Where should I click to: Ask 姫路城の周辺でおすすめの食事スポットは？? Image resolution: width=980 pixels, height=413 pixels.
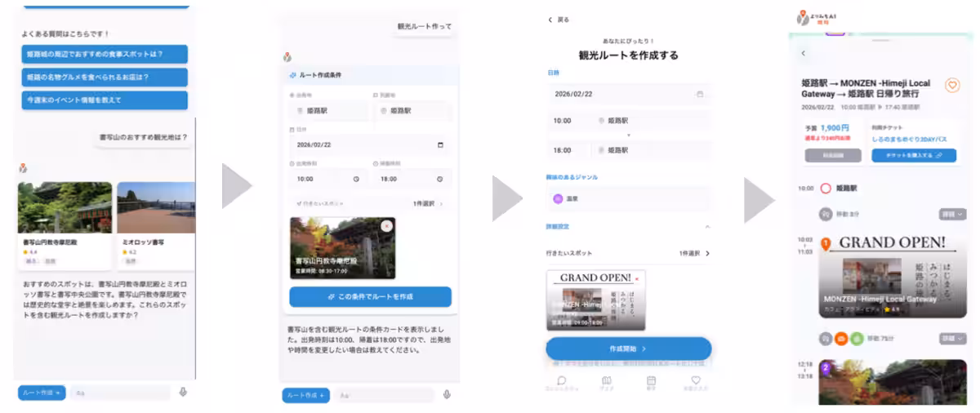click(105, 54)
